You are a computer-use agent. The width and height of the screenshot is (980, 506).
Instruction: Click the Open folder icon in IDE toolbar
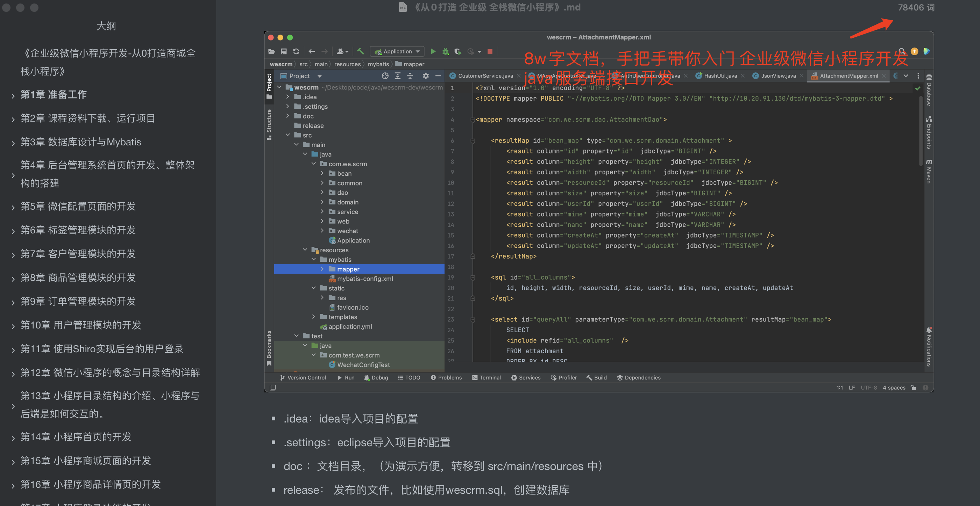click(271, 51)
